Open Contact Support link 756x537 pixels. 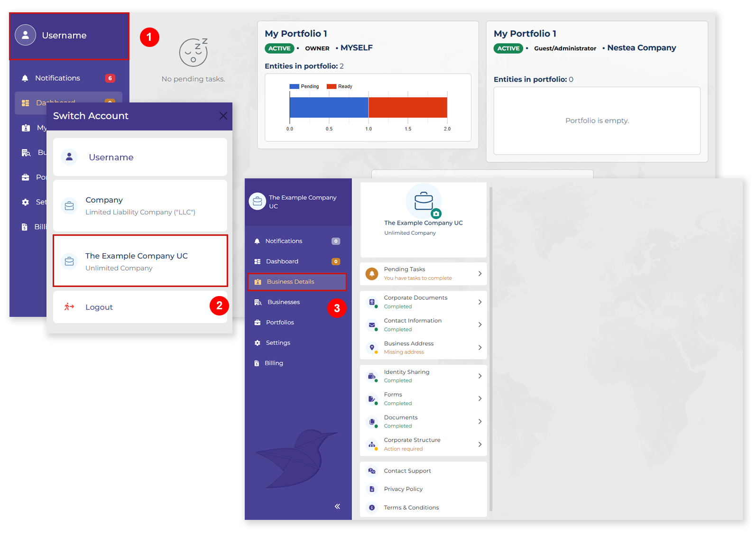tap(407, 471)
